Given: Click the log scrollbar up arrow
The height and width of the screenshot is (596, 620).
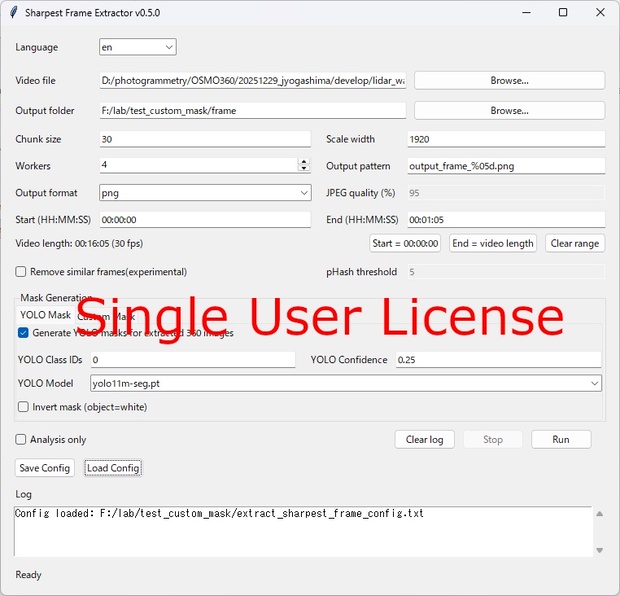Looking at the screenshot, I should click(599, 514).
